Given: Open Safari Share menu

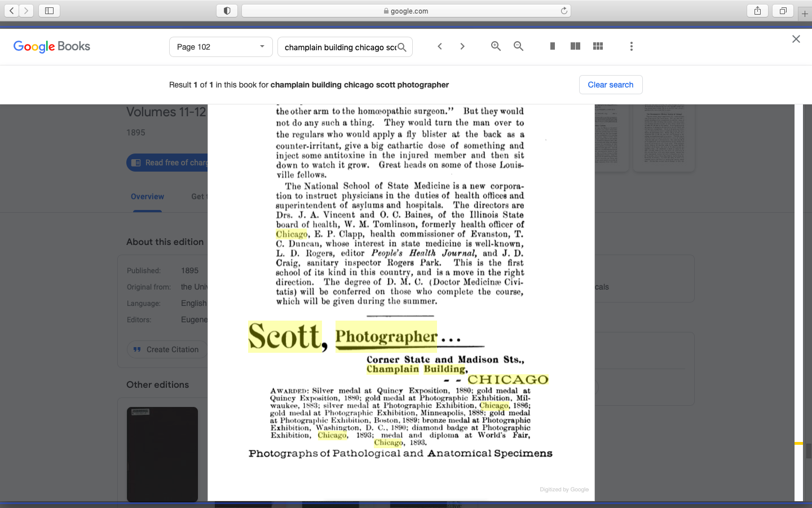Looking at the screenshot, I should [757, 11].
